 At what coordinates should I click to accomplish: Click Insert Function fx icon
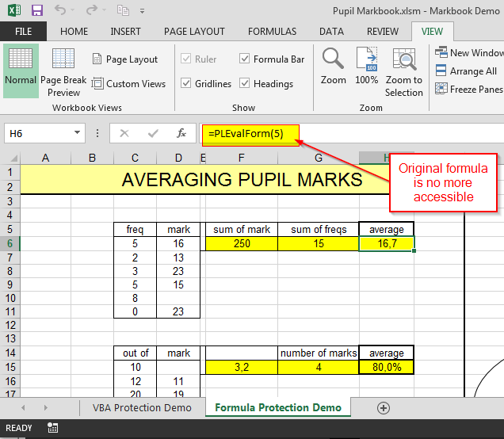click(181, 133)
